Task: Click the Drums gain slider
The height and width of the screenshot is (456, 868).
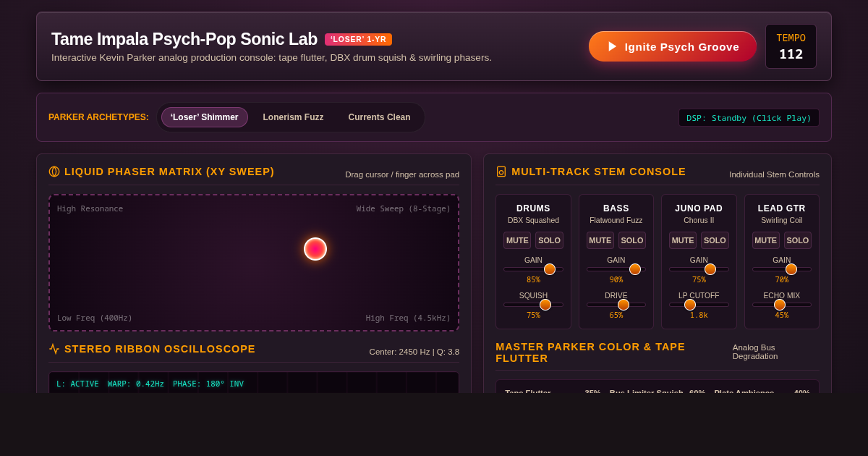Action: [x=533, y=269]
